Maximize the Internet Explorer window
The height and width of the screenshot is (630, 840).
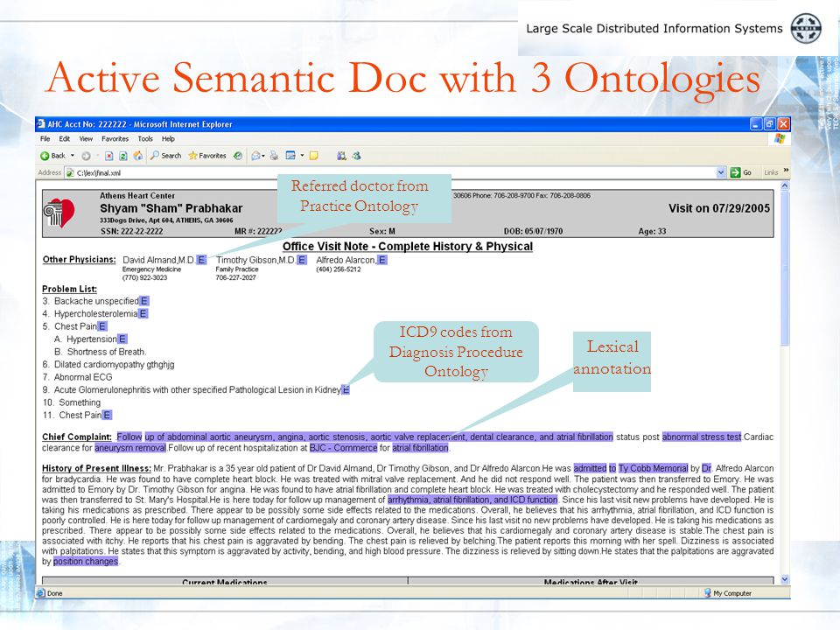point(769,123)
